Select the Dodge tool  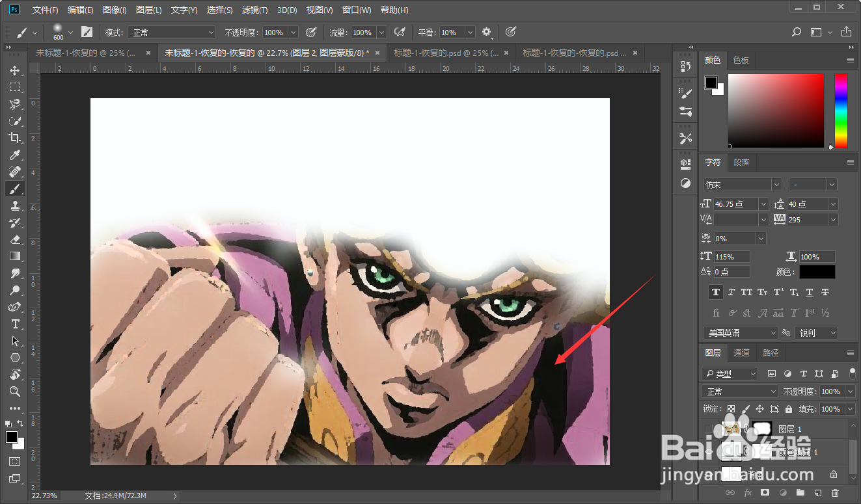[x=14, y=290]
